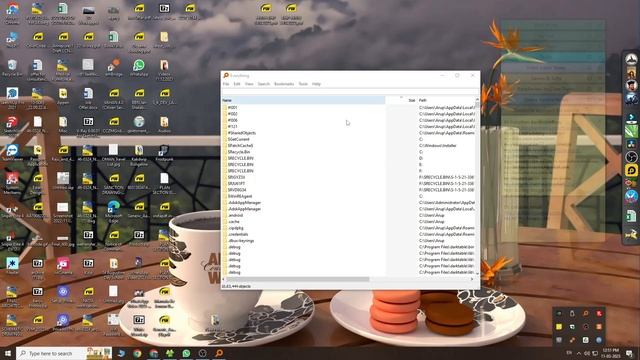Open the Help menu in Everything

316,84
